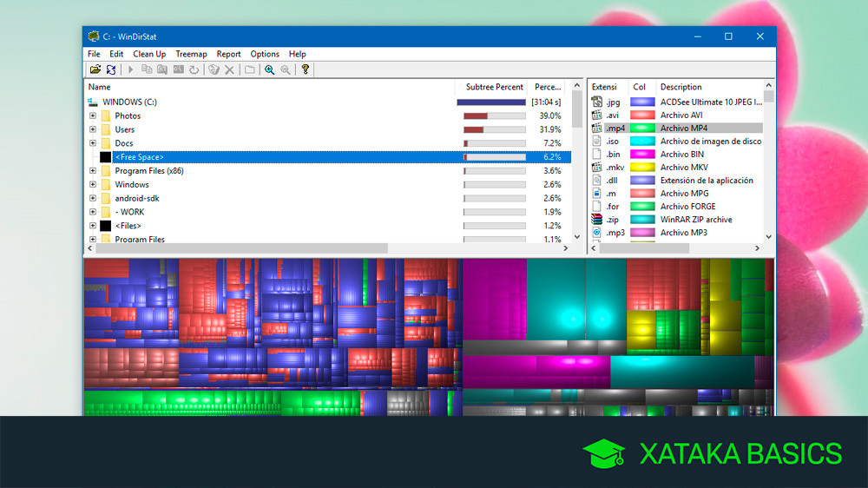Click the .mkv file type icon
This screenshot has height=488, width=868.
597,168
